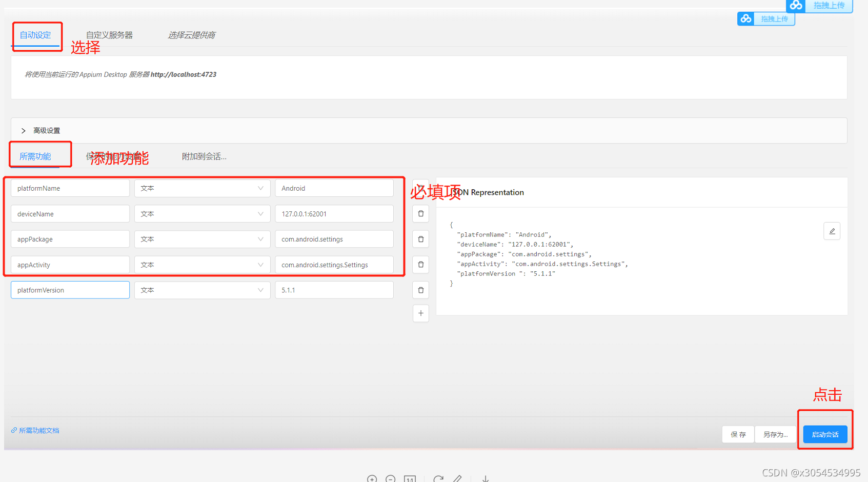Focus the platformName name field
868x482 pixels.
pos(70,188)
